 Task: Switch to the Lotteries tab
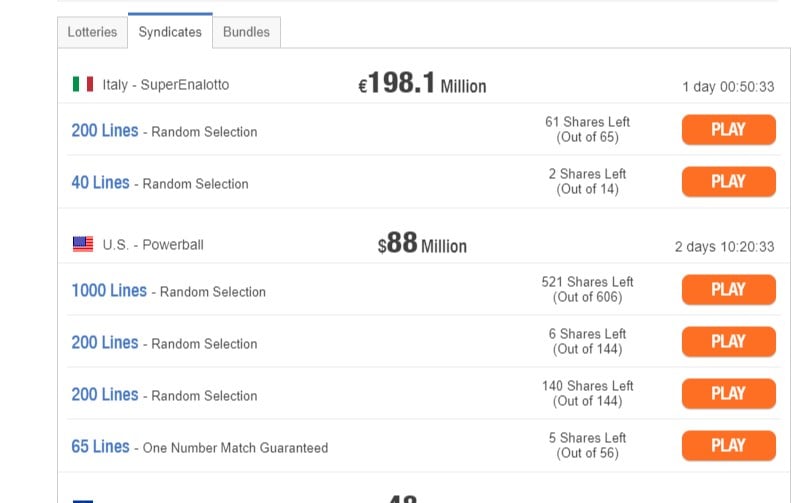[92, 32]
